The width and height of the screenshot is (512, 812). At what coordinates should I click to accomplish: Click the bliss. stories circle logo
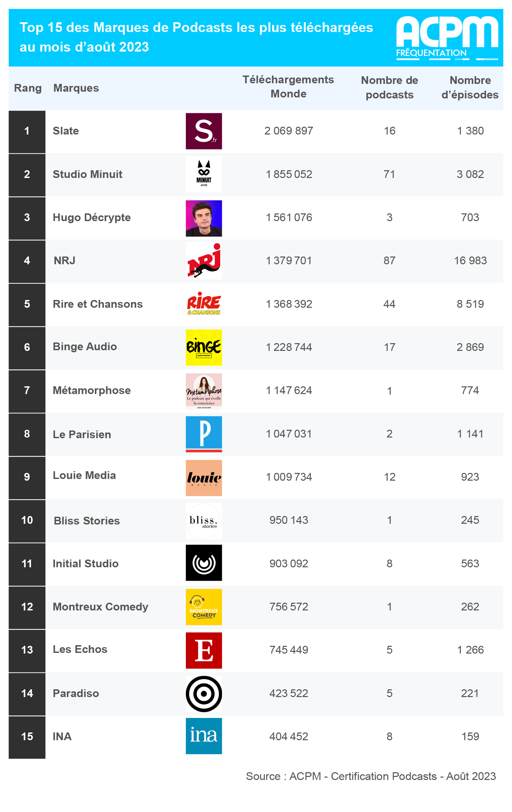coord(203,520)
